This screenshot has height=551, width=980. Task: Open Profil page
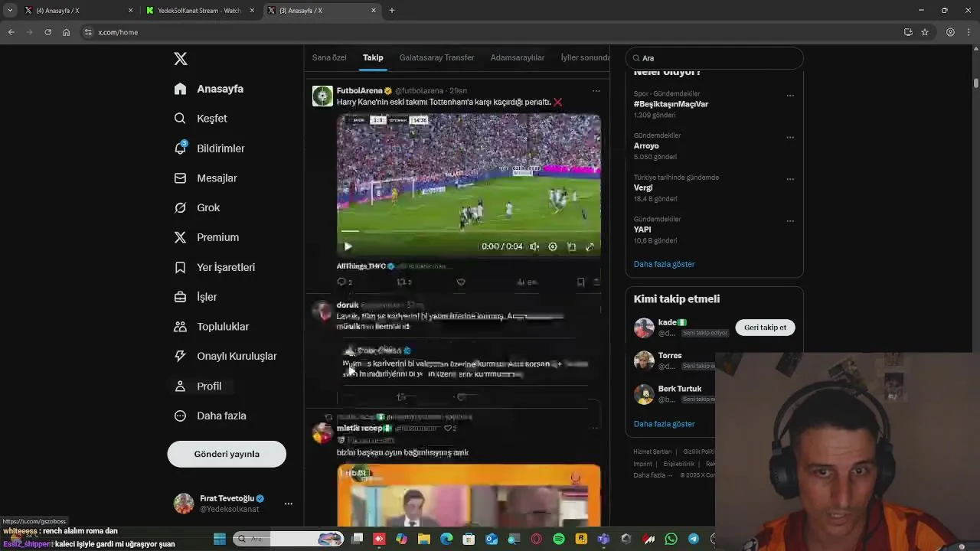pyautogui.click(x=198, y=386)
